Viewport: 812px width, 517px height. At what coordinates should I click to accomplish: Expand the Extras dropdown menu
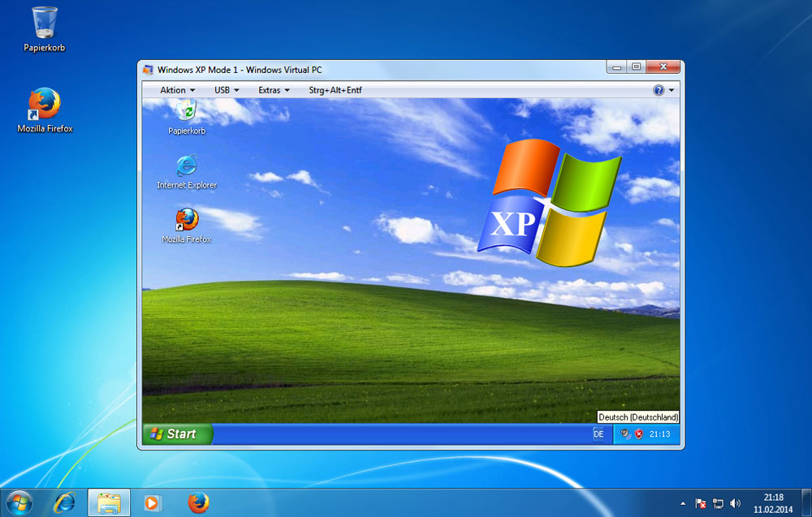(x=274, y=90)
